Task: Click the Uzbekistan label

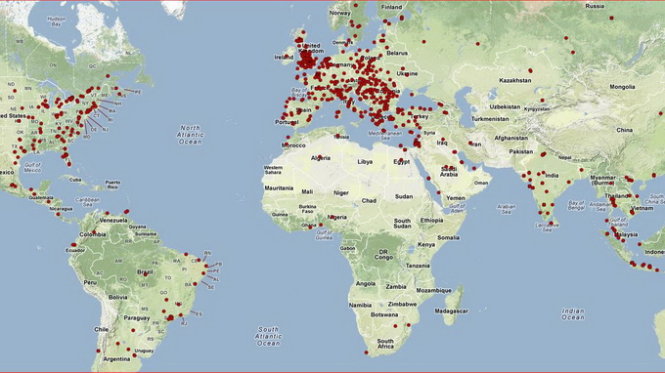Action: [505, 107]
